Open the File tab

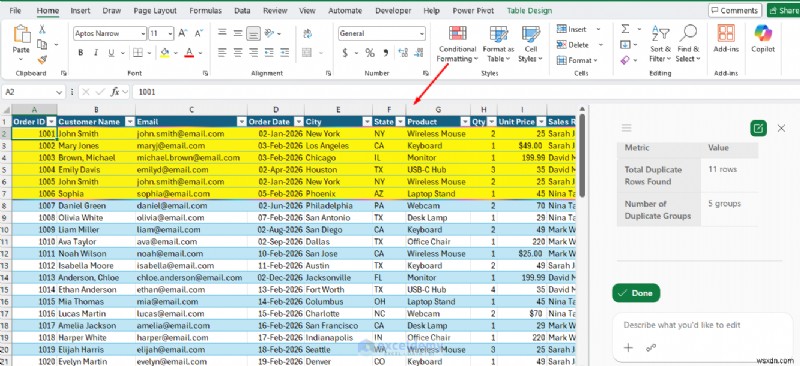pyautogui.click(x=15, y=10)
